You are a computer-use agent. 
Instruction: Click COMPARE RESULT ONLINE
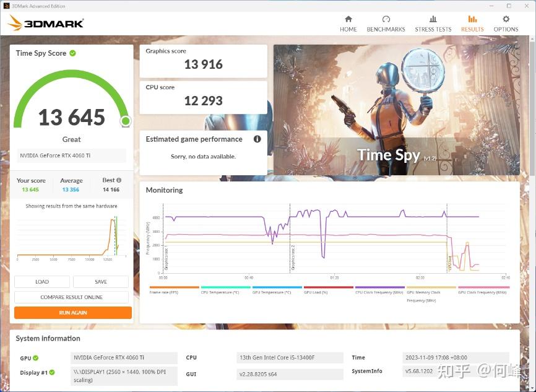coord(72,297)
